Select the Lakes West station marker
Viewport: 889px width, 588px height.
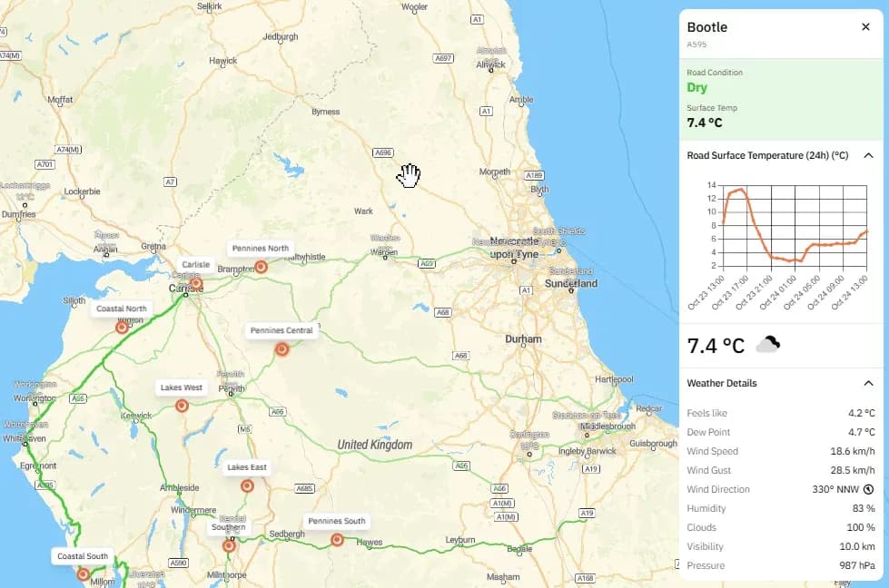pos(180,405)
